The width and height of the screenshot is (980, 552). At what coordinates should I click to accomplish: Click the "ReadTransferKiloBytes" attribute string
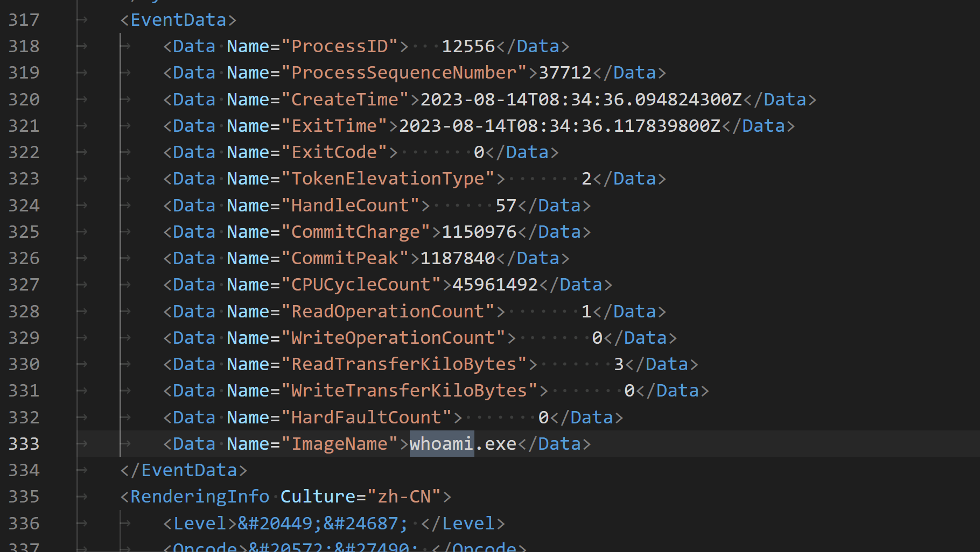(x=404, y=364)
